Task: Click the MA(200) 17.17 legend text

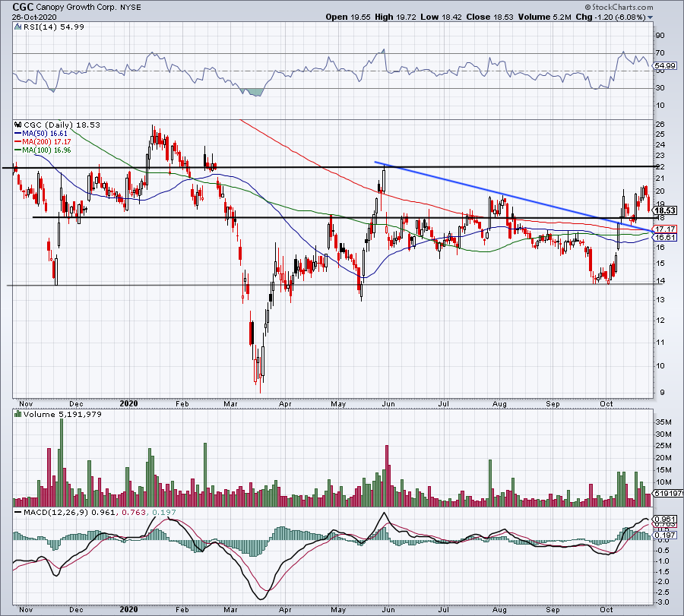Action: pos(46,142)
